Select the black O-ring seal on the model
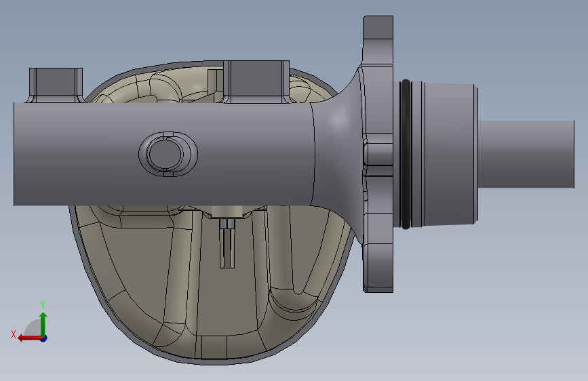The image size is (588, 381). (406, 154)
